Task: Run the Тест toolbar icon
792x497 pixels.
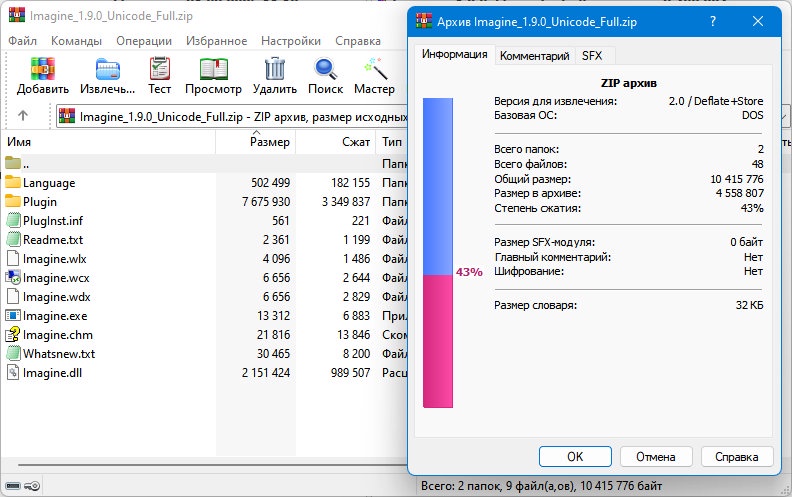Action: pos(160,69)
